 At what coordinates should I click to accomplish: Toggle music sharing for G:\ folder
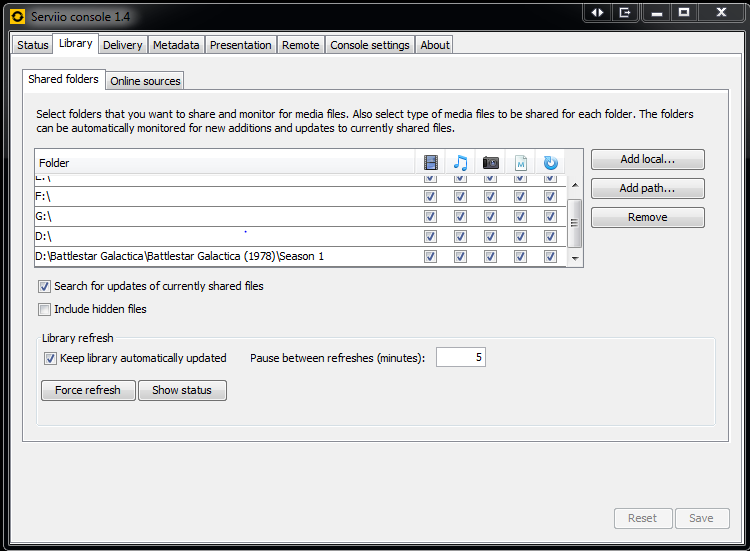[x=460, y=217]
